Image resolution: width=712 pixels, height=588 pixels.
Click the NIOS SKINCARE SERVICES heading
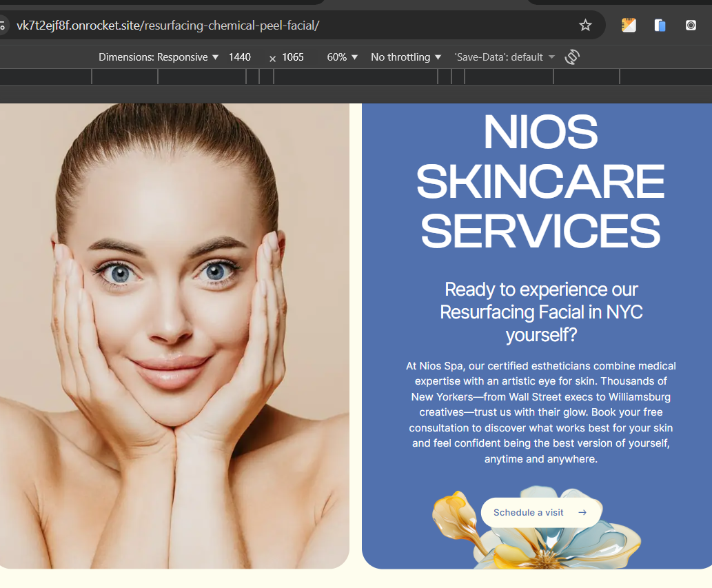pos(540,181)
